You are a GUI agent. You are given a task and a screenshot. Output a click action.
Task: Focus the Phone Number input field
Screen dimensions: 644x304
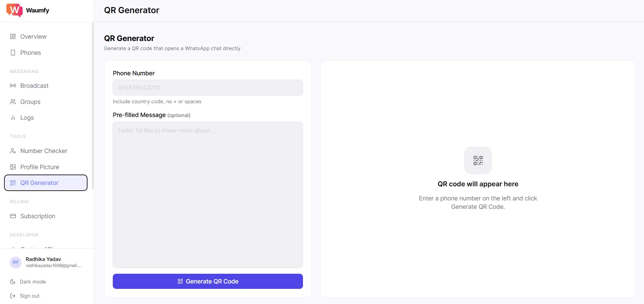point(208,88)
